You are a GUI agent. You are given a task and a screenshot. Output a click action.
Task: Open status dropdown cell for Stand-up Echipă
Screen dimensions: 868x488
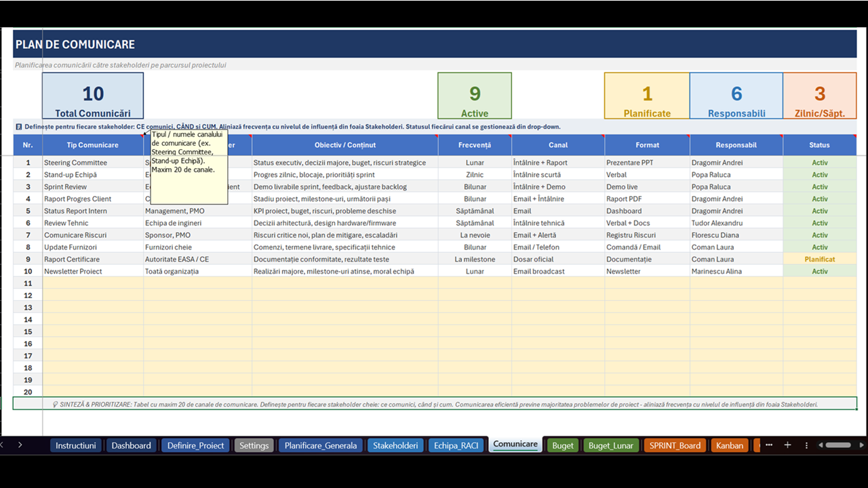820,175
